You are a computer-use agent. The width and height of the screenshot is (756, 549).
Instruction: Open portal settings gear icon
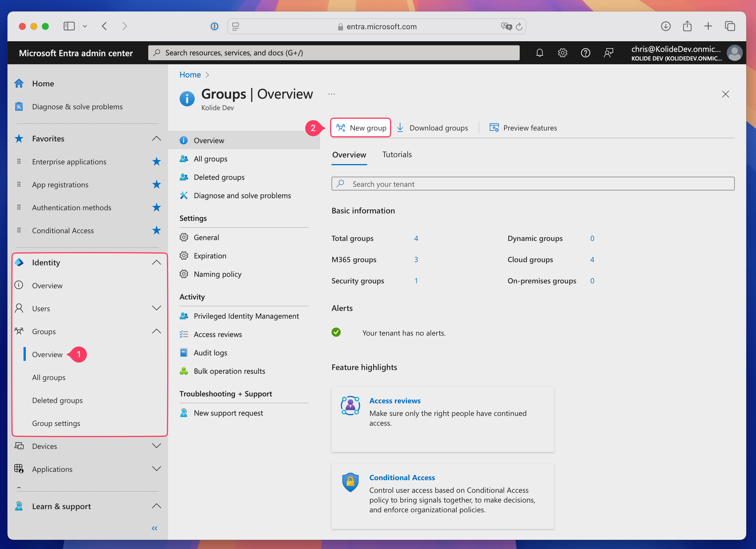pyautogui.click(x=562, y=53)
